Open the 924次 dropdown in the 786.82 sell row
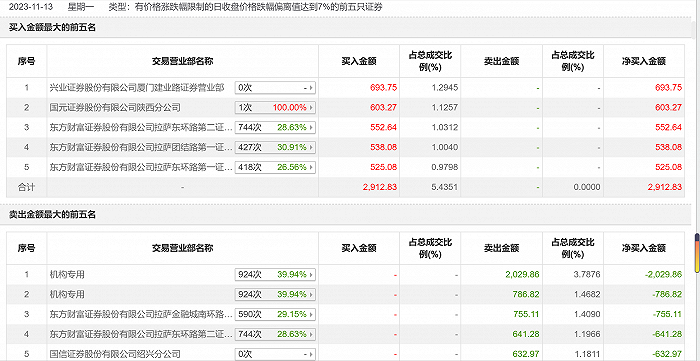Image resolution: width=700 pixels, height=361 pixels. (275, 295)
